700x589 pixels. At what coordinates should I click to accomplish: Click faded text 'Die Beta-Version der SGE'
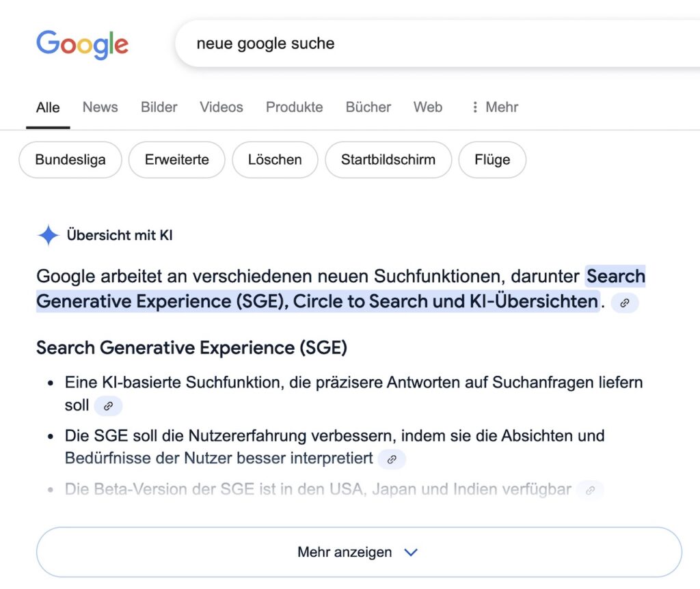point(159,489)
